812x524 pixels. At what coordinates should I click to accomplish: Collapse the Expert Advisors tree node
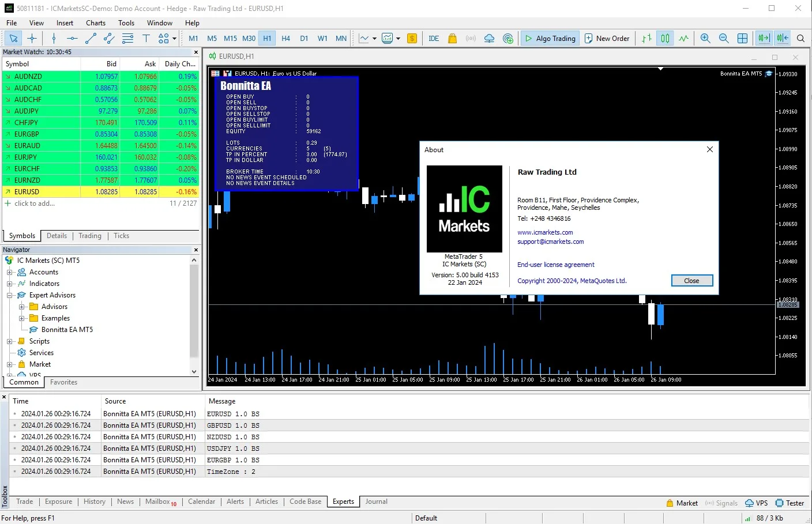pyautogui.click(x=10, y=295)
